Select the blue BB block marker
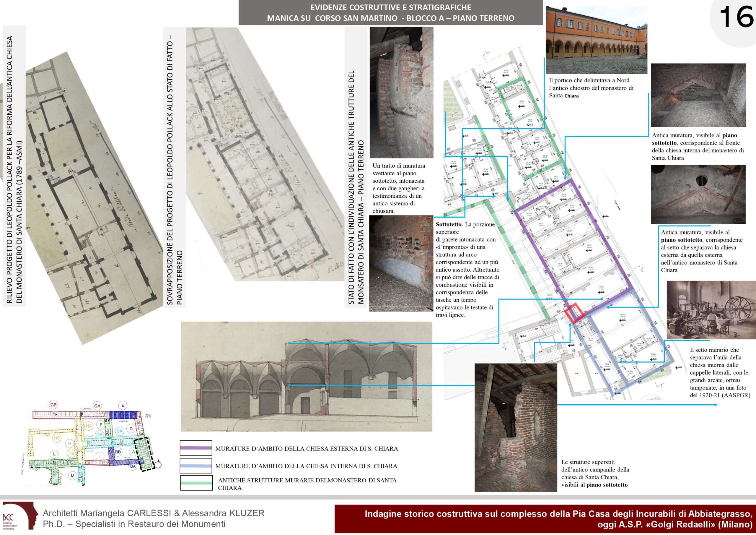The height and width of the screenshot is (535, 756). pyautogui.click(x=118, y=452)
